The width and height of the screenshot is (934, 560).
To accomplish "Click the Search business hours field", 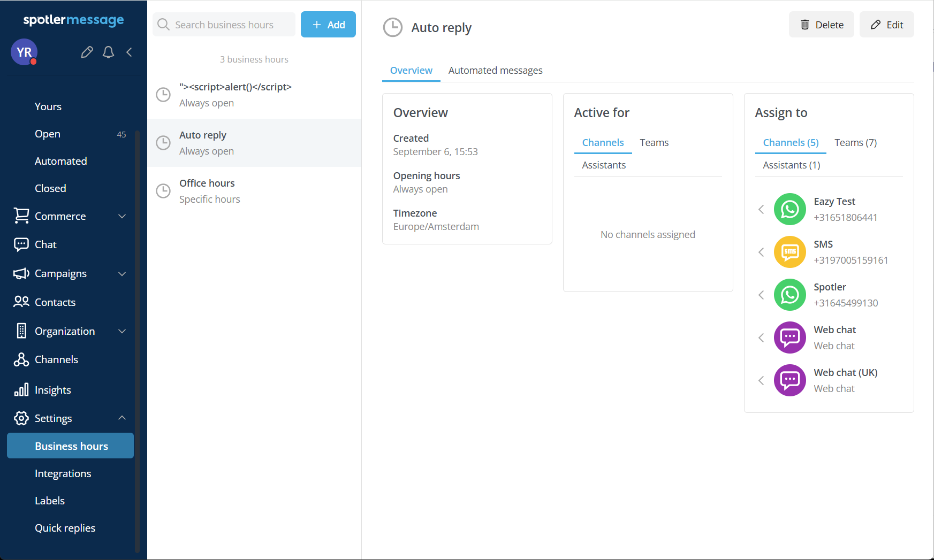I will pos(224,25).
